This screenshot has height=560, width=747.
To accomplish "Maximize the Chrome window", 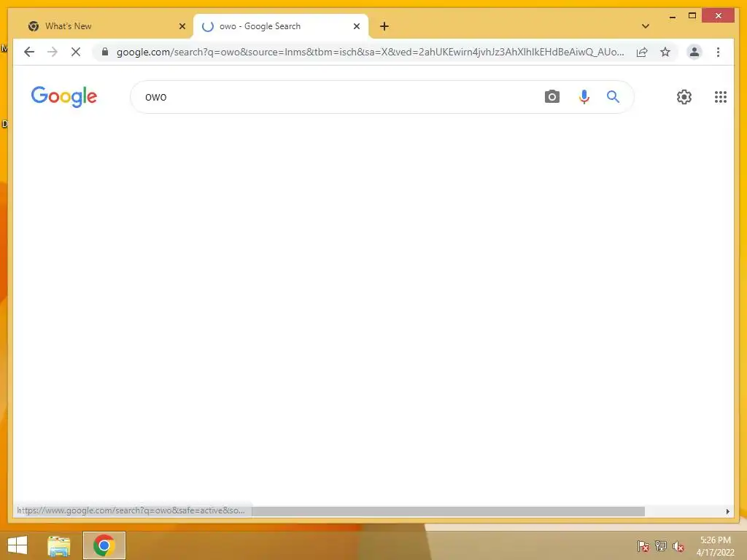I will coord(692,16).
